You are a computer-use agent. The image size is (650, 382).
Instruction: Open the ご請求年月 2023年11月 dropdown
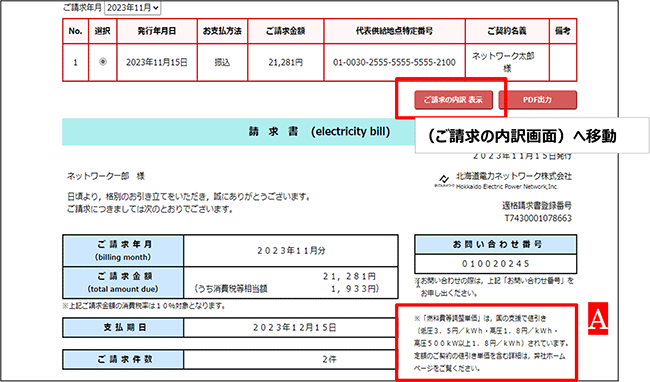(x=132, y=7)
